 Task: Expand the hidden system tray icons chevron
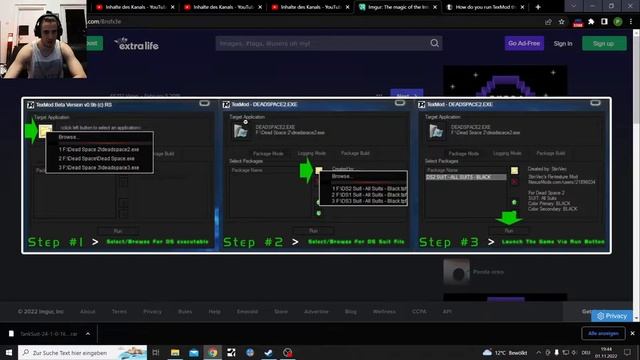click(x=539, y=353)
